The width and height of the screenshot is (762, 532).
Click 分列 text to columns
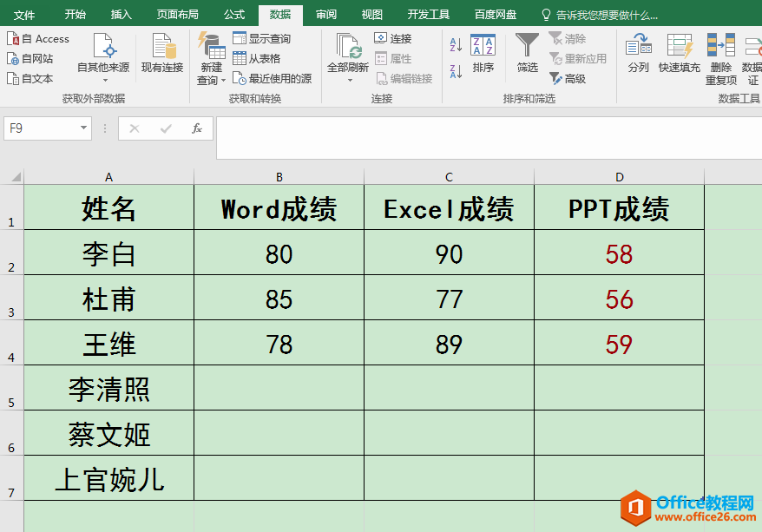[x=639, y=54]
